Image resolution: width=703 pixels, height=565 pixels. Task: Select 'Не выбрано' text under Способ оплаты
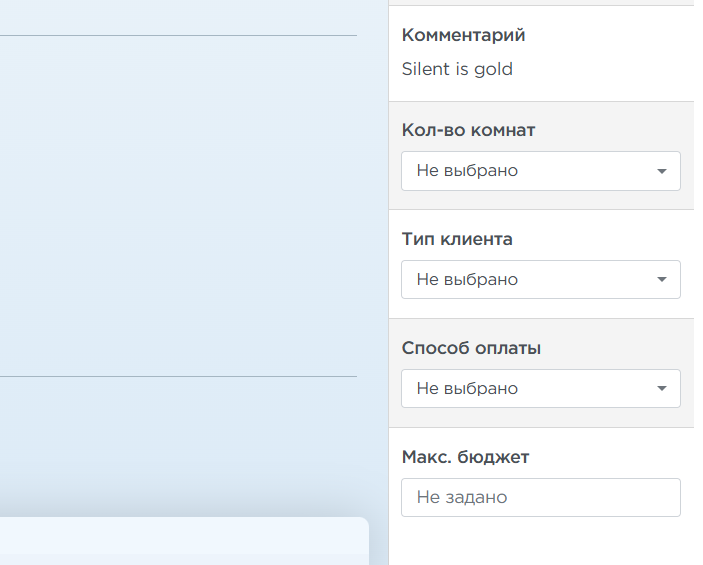click(x=467, y=389)
